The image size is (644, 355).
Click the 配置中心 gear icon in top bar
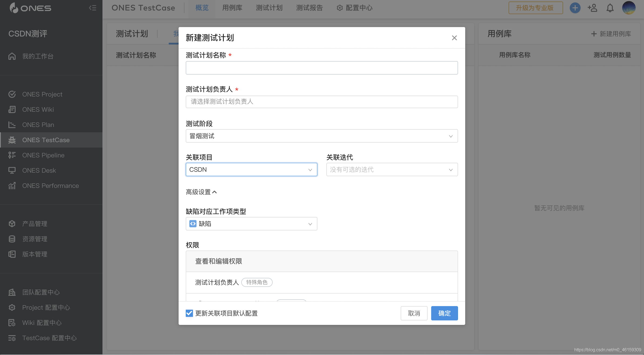tap(340, 8)
